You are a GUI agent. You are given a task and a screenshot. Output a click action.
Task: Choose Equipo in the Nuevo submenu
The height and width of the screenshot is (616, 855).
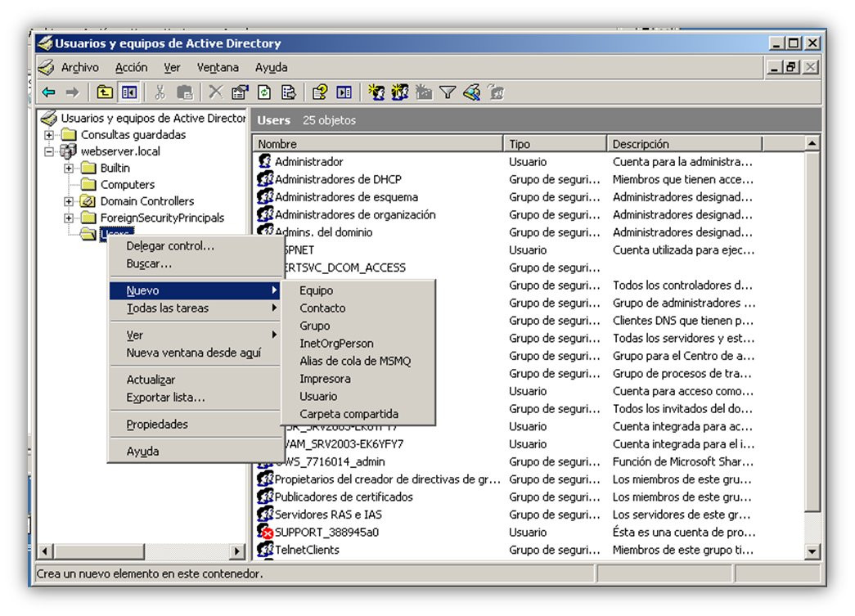coord(317,290)
